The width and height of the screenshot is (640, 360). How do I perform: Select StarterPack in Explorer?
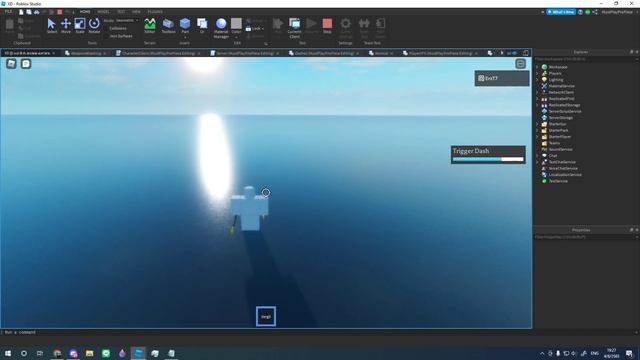(x=558, y=130)
